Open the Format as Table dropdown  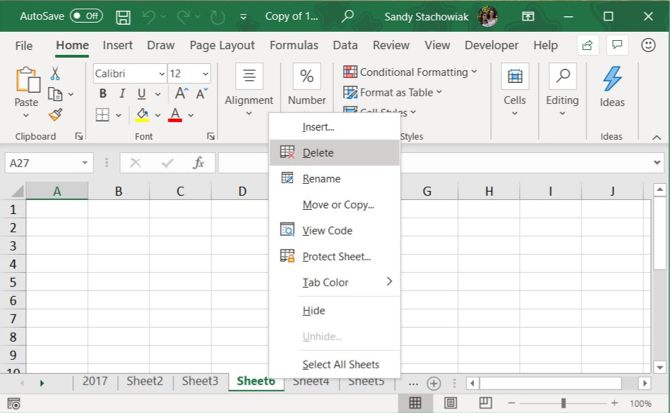click(x=393, y=92)
